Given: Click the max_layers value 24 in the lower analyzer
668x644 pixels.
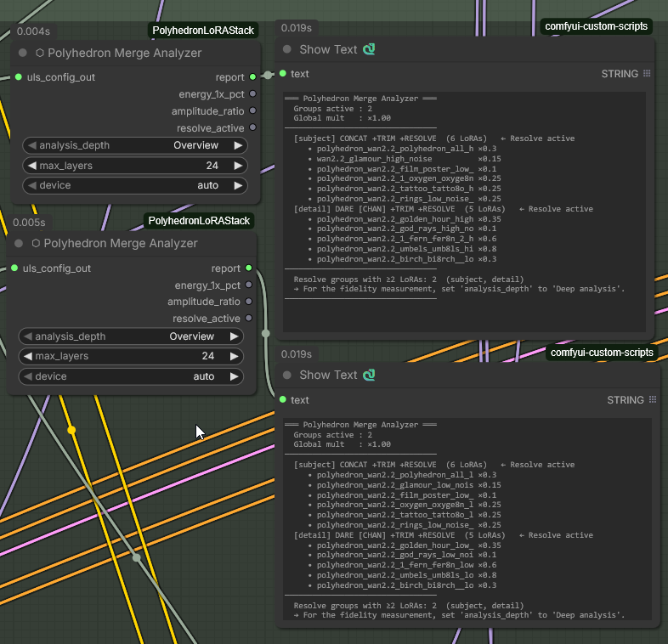Looking at the screenshot, I should point(208,356).
